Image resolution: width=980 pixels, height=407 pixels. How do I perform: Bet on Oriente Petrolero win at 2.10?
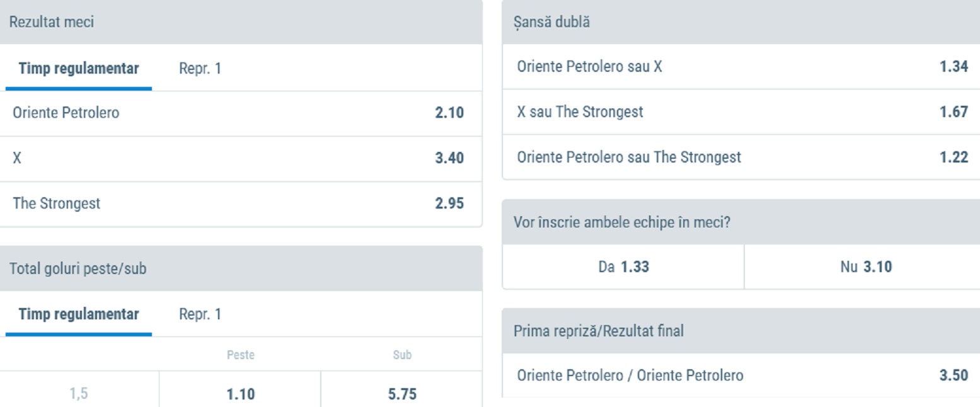tap(239, 113)
